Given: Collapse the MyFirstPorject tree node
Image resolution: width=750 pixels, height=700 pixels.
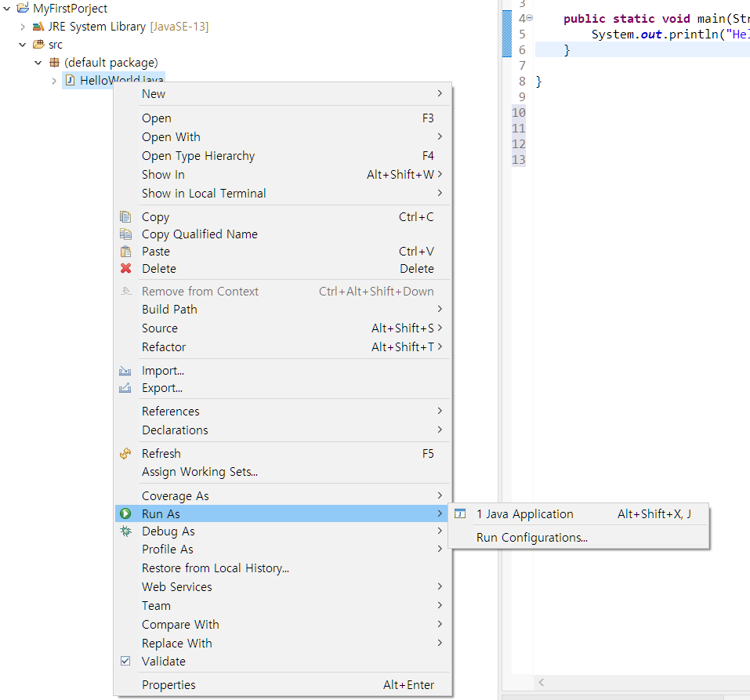Looking at the screenshot, I should (x=7, y=8).
